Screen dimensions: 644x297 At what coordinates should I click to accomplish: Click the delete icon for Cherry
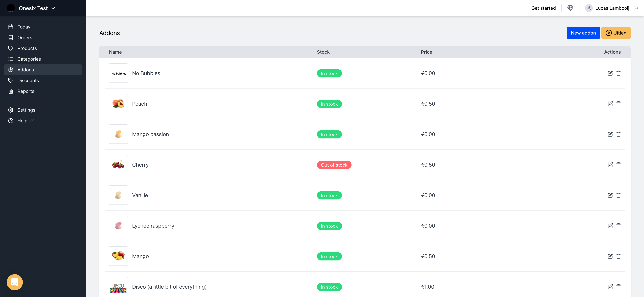(x=619, y=164)
